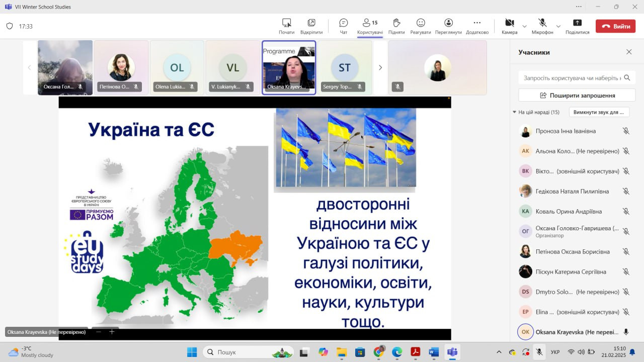Click the participant search input field
The width and height of the screenshot is (644, 362).
pos(572,78)
